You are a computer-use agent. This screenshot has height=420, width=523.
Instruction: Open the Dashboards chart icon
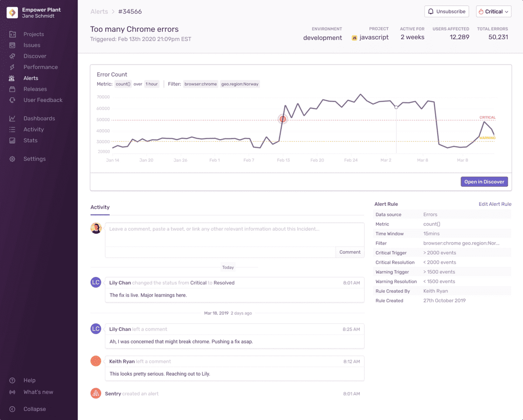tap(13, 118)
